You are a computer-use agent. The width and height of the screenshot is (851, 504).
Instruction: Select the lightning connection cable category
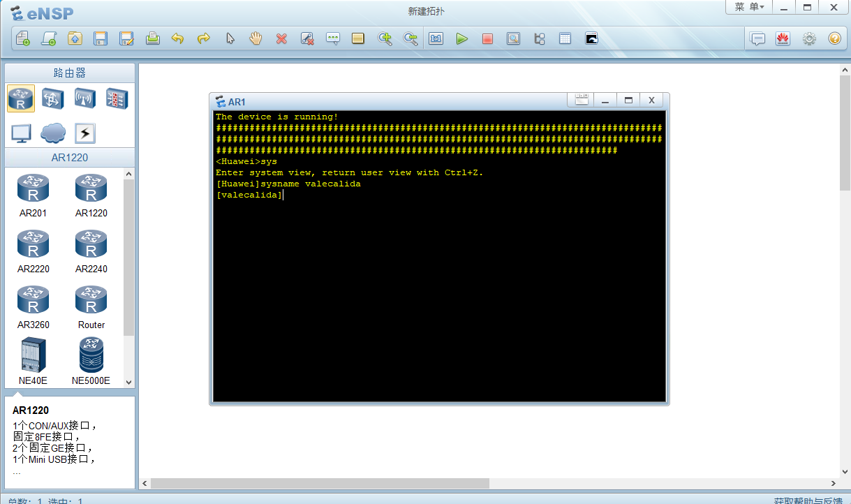(x=84, y=133)
